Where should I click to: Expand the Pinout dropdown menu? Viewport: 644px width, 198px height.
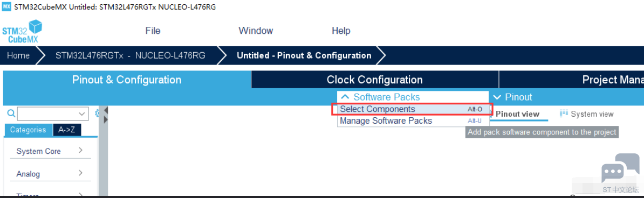(512, 97)
